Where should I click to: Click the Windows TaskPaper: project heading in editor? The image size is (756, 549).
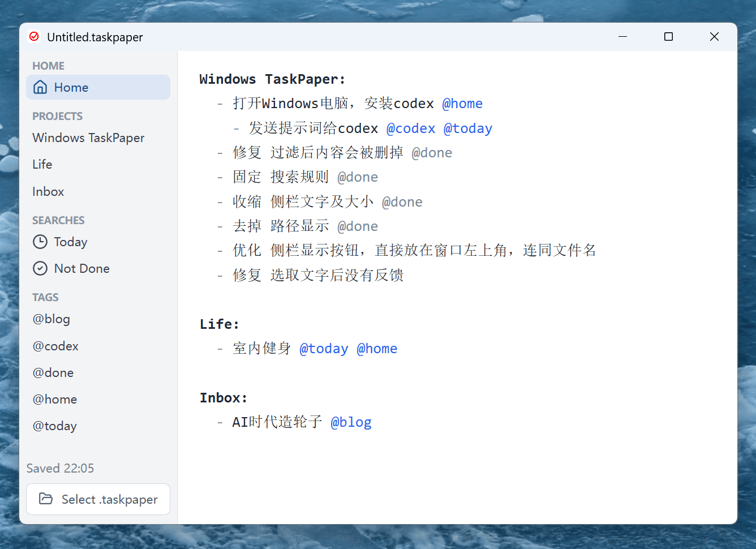click(272, 79)
